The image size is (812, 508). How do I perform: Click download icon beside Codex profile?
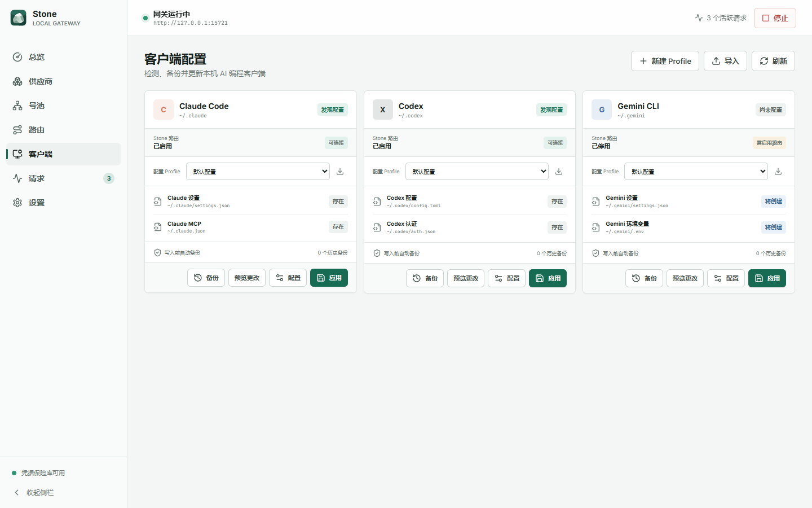click(559, 172)
